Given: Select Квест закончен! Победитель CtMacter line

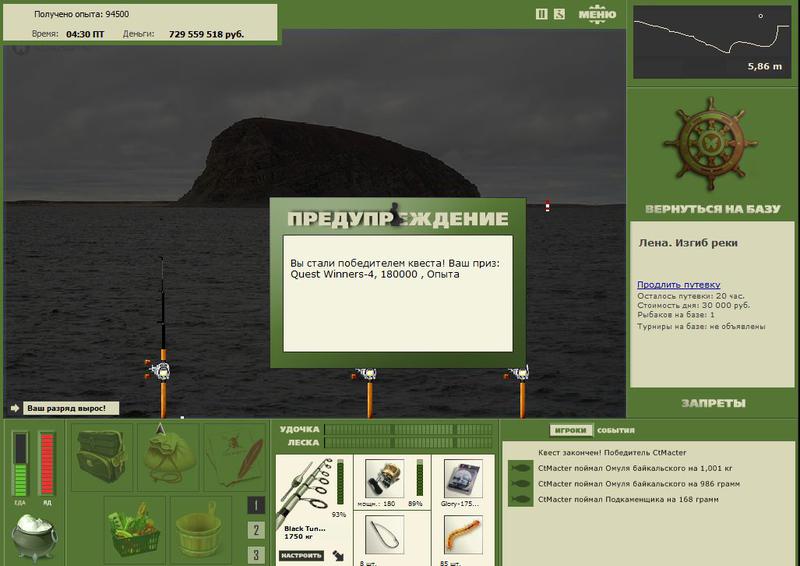Looking at the screenshot, I should tap(612, 453).
